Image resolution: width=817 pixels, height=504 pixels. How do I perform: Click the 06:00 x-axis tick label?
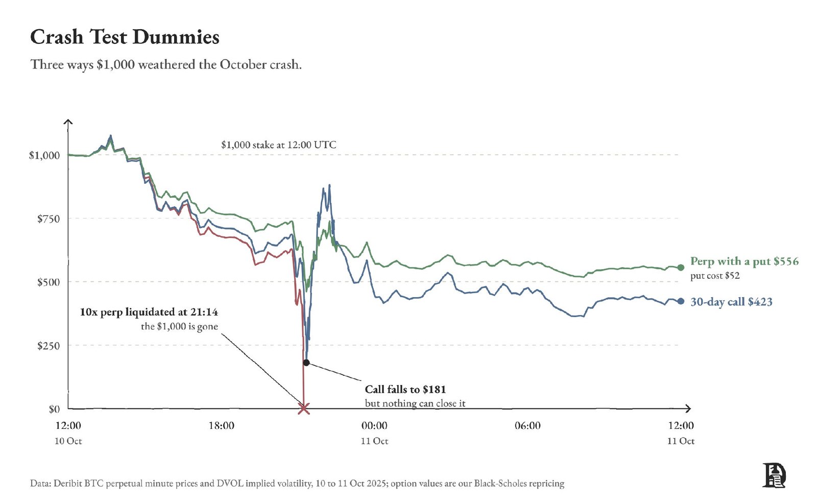pyautogui.click(x=527, y=426)
